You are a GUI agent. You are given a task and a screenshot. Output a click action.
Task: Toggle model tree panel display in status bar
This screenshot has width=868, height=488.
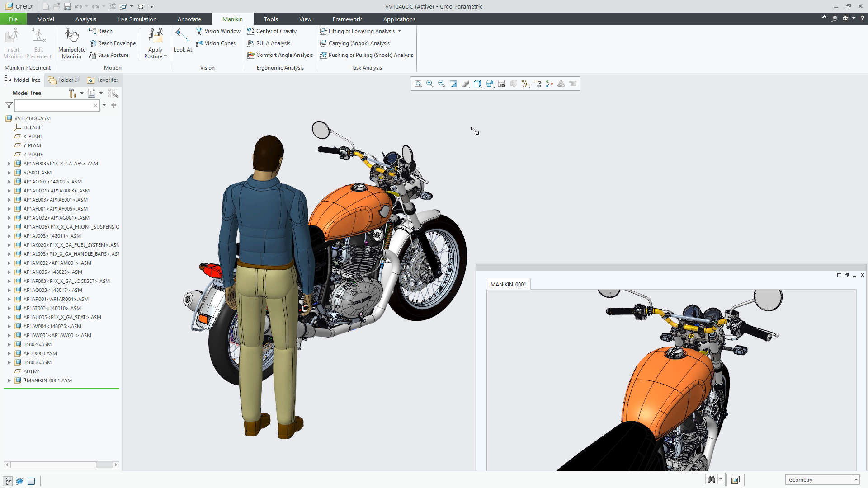pos(8,481)
